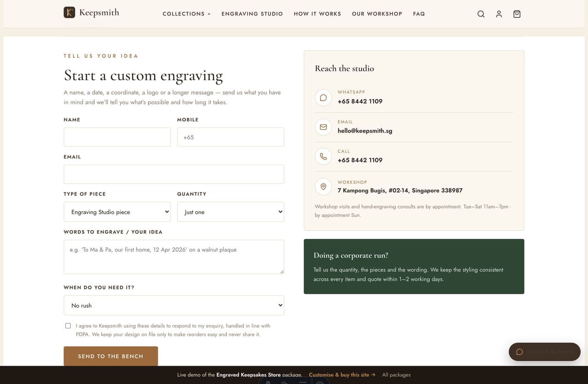Click the Send to the Bench button
This screenshot has height=384, width=588.
tap(111, 356)
